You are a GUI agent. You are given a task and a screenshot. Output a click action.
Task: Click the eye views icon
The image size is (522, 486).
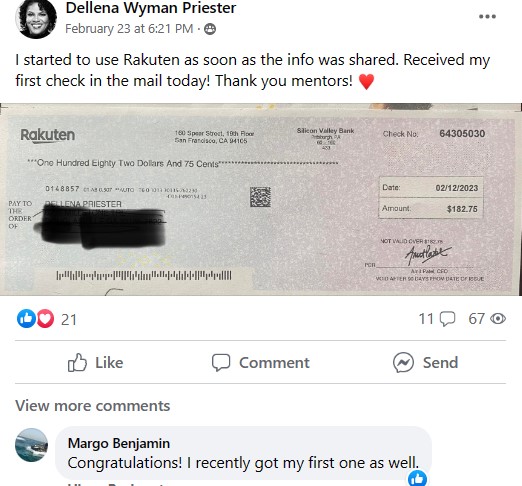click(x=498, y=319)
